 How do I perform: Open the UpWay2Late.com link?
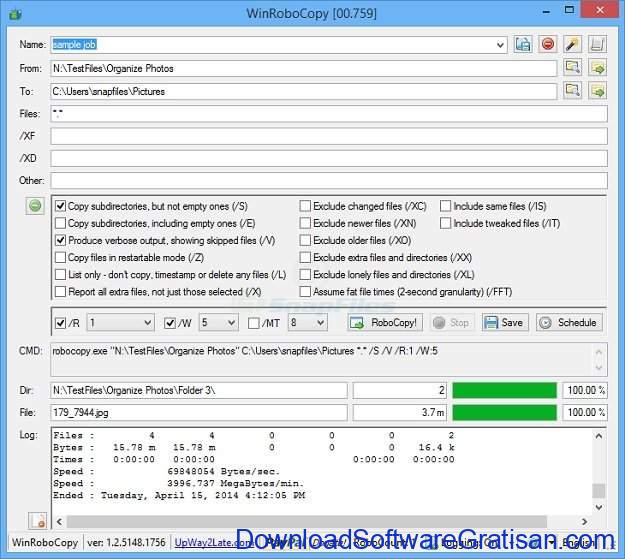[213, 543]
